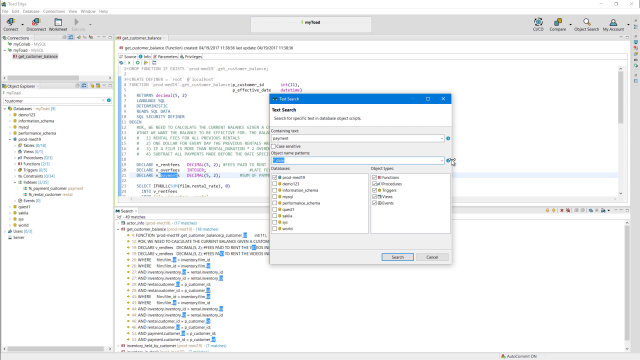Switch to the Info tab

144,57
